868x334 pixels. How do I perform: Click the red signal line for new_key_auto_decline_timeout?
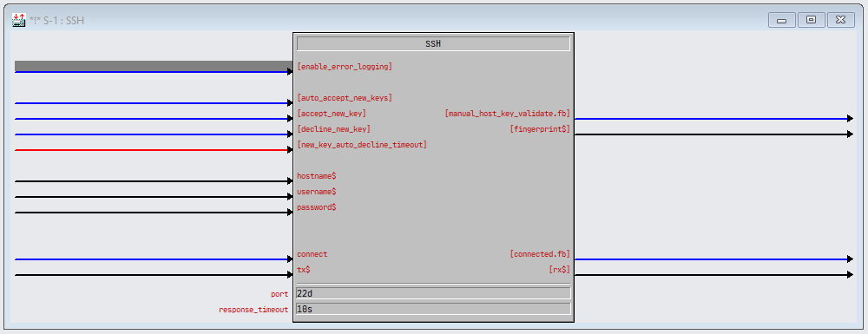coord(154,150)
